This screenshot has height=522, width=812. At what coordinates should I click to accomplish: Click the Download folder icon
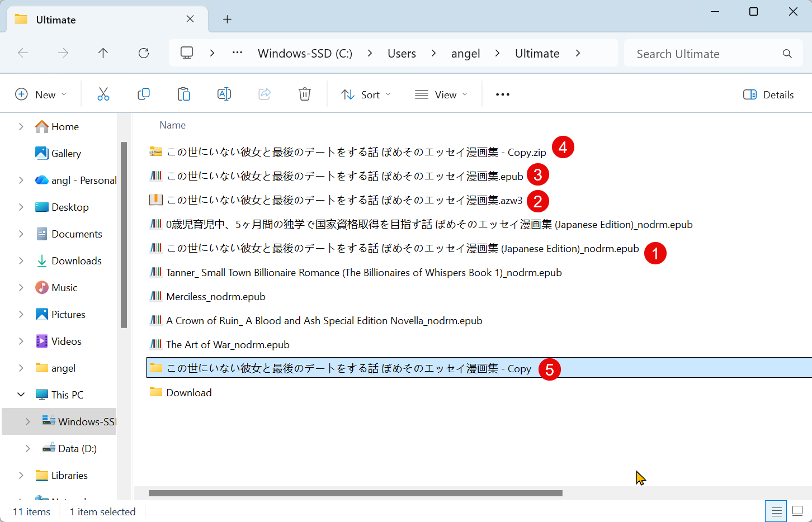156,392
